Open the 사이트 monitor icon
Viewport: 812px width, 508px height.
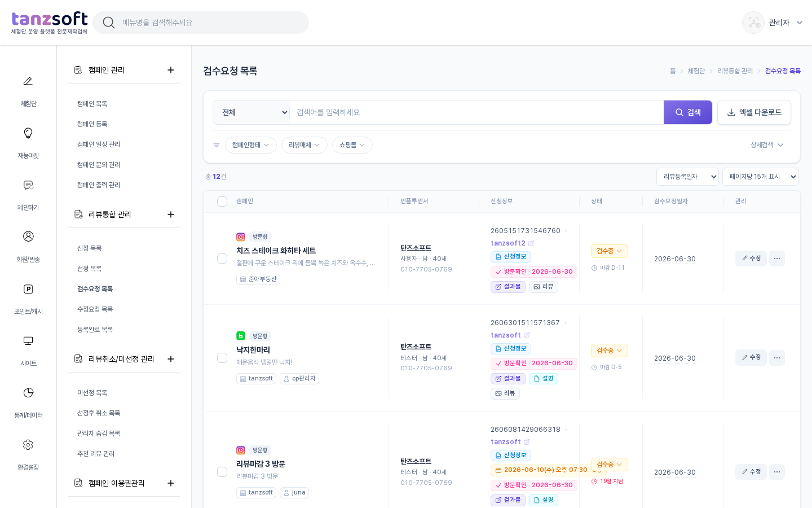[x=28, y=341]
